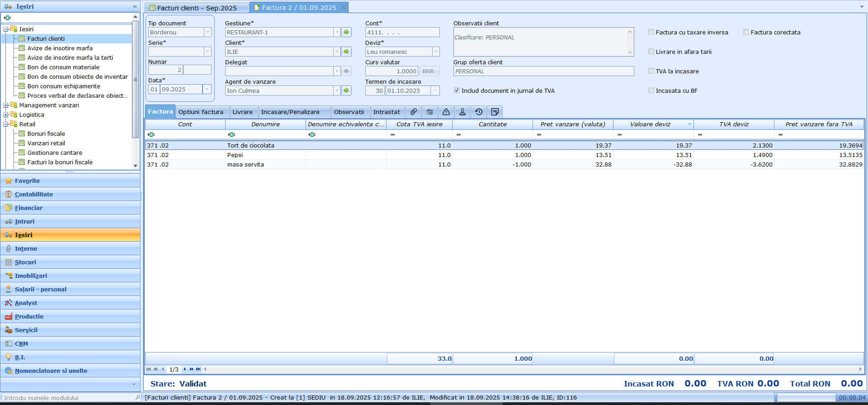Click the checklist tab icon
Image resolution: width=868 pixels, height=405 pixels.
[x=429, y=112]
